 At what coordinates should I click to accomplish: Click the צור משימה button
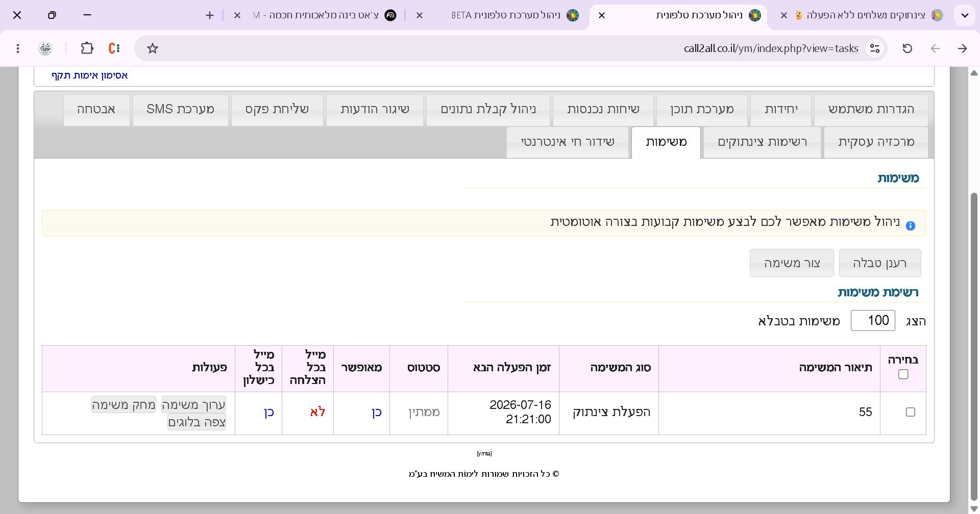[792, 263]
